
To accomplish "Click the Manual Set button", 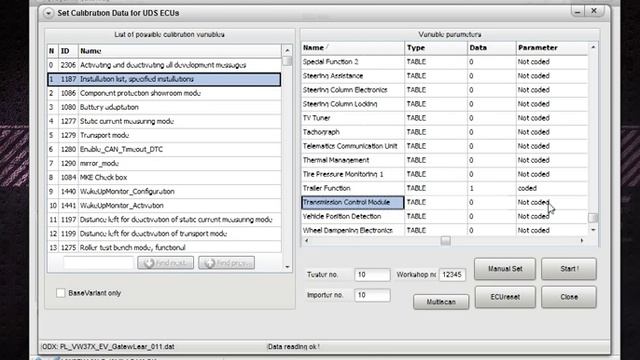I will click(505, 269).
